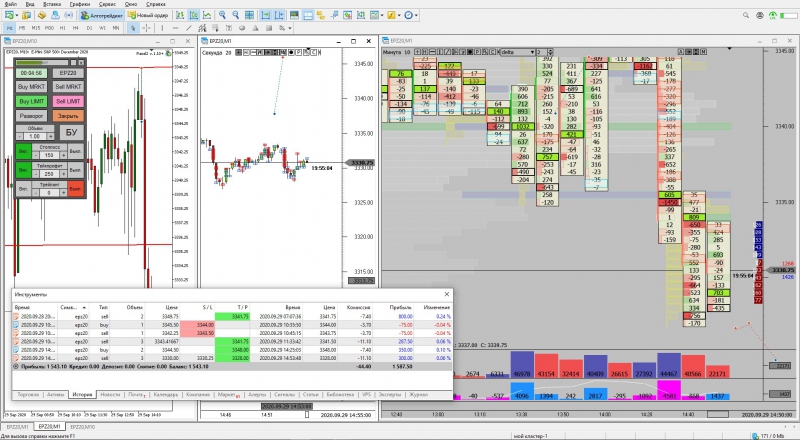This screenshot has width=800, height=440.
Task: Select the M5 timeframe button
Action: click(x=22, y=28)
